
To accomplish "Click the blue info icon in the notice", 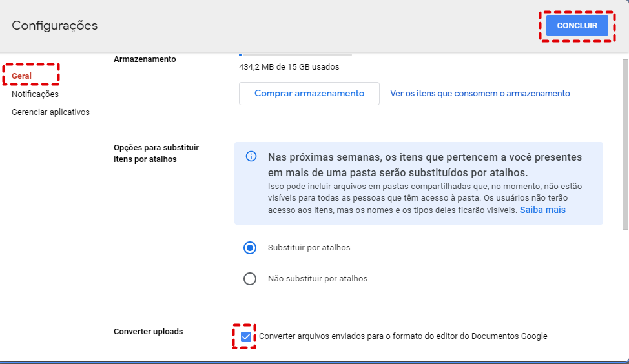I will tap(251, 157).
